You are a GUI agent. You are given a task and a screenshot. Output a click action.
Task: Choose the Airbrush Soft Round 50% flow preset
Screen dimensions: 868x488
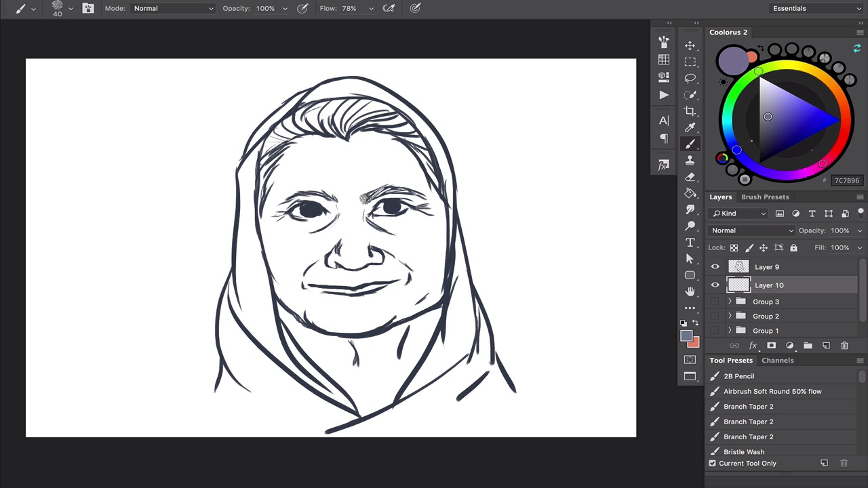click(x=772, y=391)
